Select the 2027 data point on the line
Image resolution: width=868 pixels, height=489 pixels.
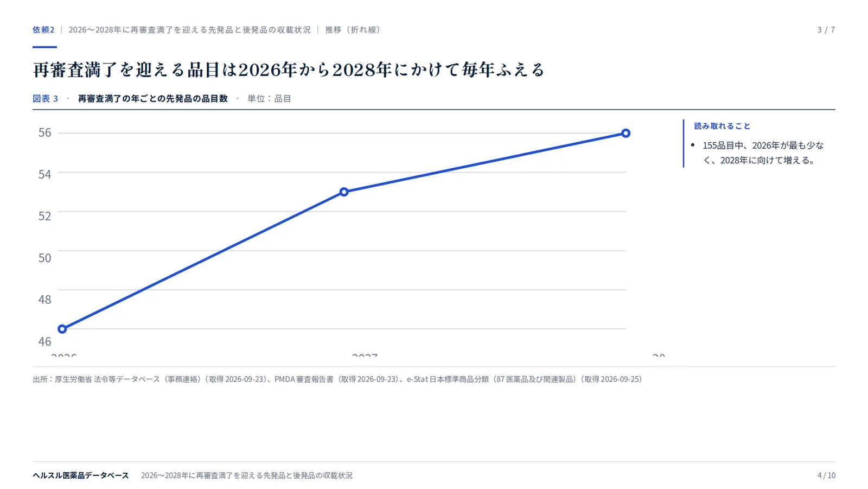click(x=344, y=192)
